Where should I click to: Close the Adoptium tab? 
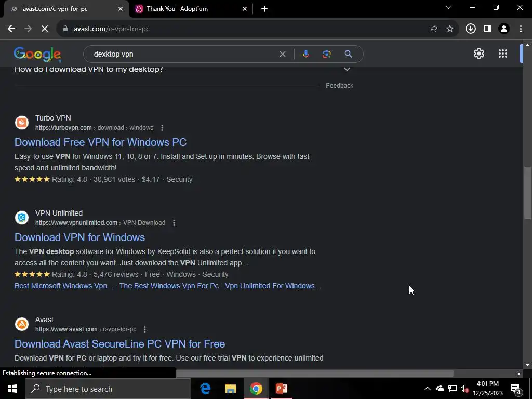click(x=245, y=9)
